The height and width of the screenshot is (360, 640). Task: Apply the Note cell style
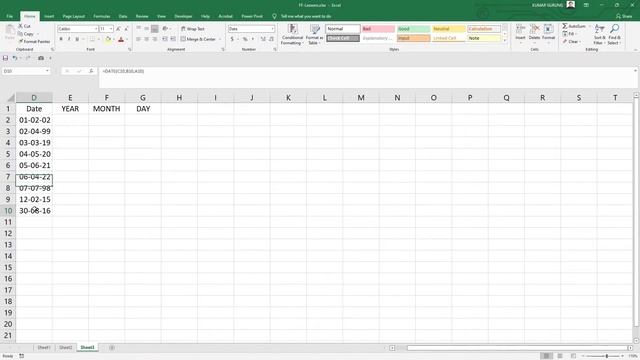[484, 38]
